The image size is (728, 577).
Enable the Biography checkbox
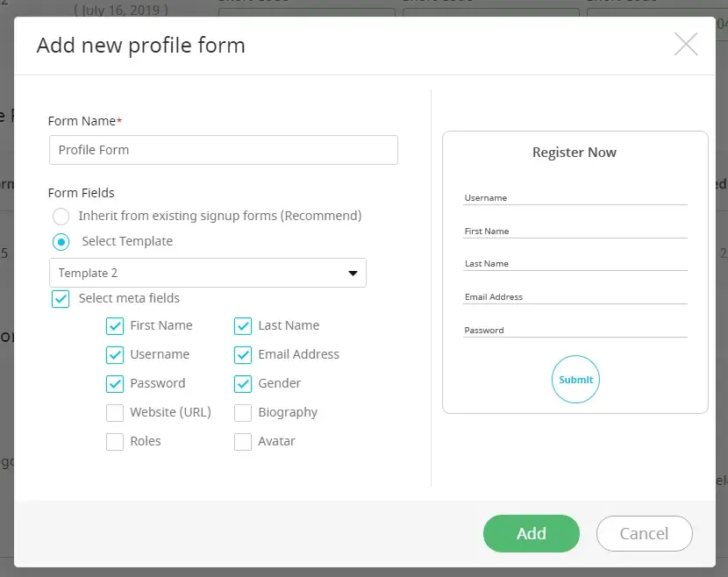point(243,413)
